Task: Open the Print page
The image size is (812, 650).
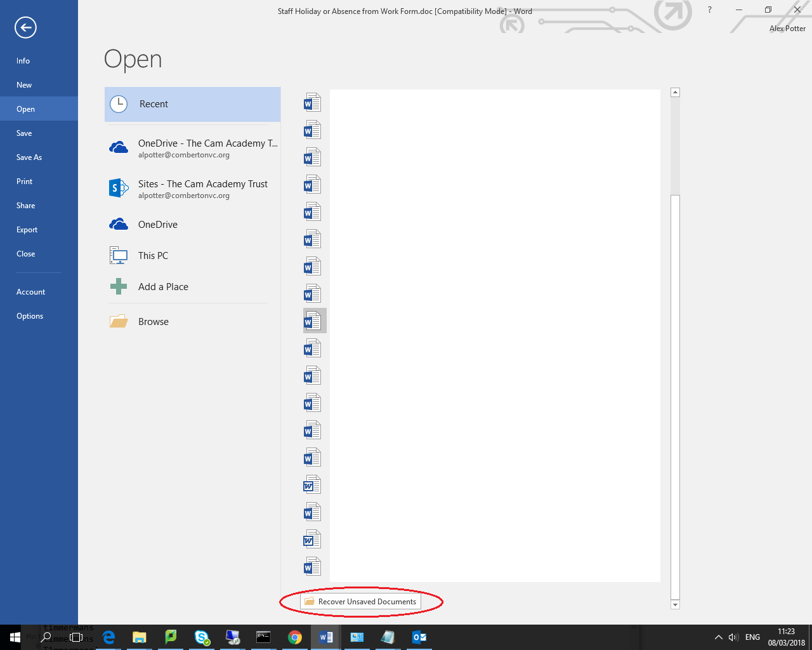Action: pyautogui.click(x=39, y=182)
